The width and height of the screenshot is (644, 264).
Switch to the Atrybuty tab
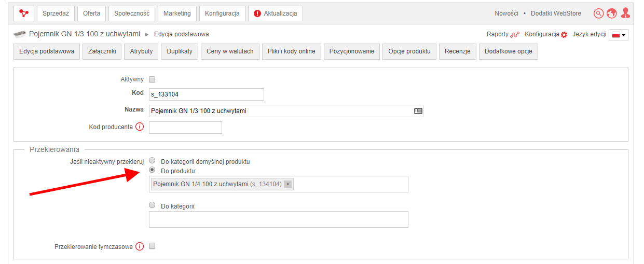point(141,51)
